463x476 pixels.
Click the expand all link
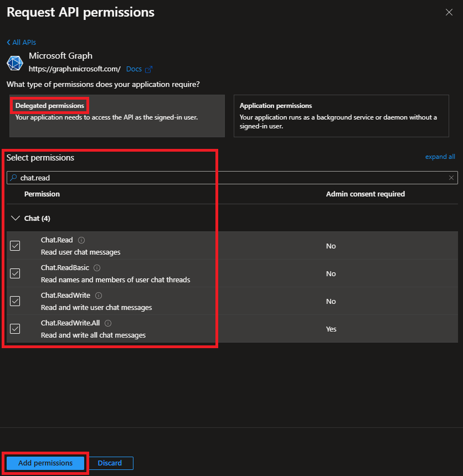pyautogui.click(x=440, y=157)
